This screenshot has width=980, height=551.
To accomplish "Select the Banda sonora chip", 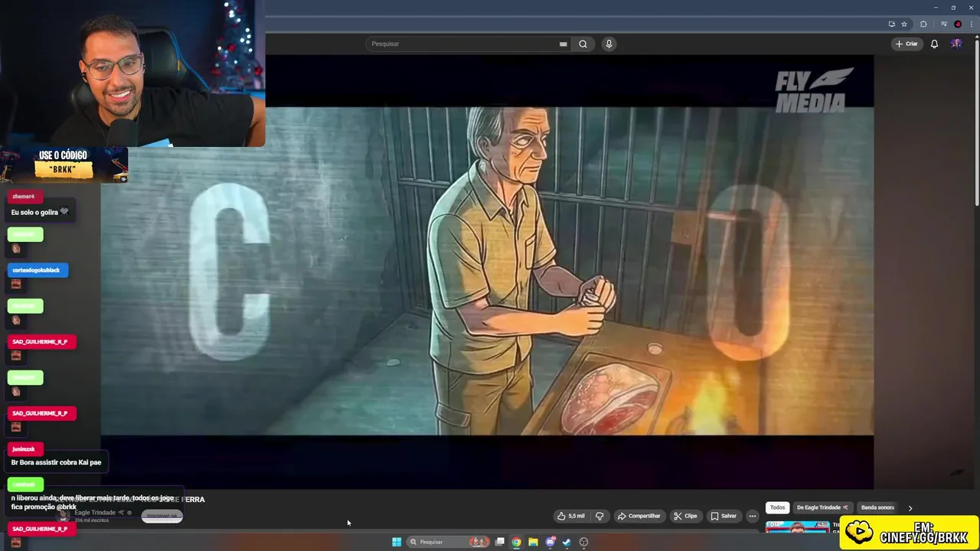I will (x=877, y=507).
